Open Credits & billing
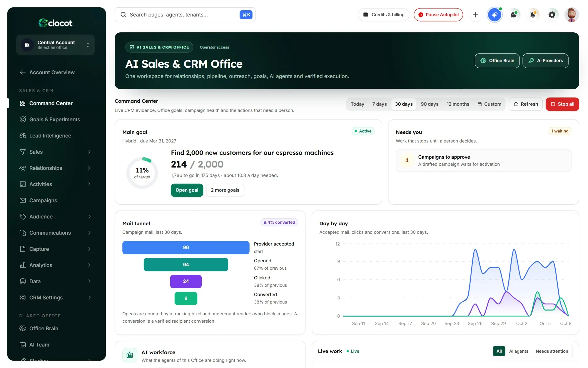 tap(383, 15)
